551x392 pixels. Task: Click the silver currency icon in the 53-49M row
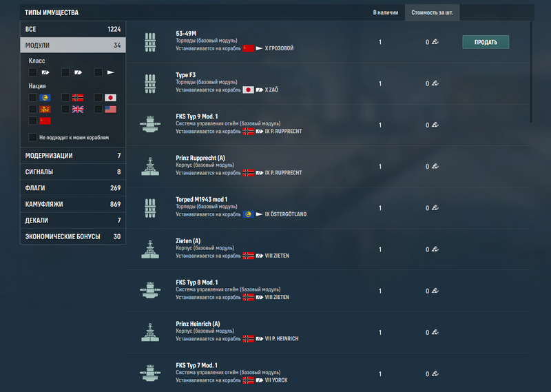coord(435,42)
